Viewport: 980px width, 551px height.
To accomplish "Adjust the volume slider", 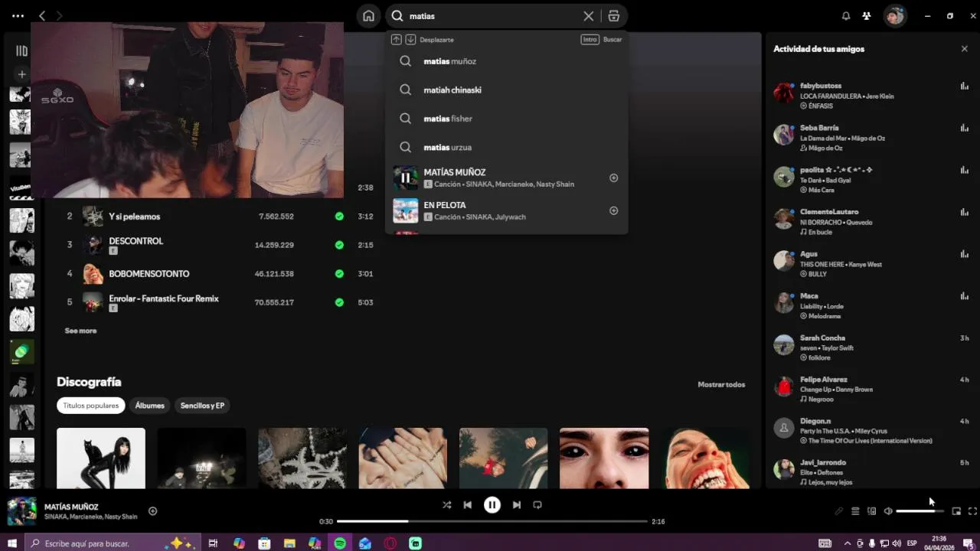I will [x=920, y=511].
